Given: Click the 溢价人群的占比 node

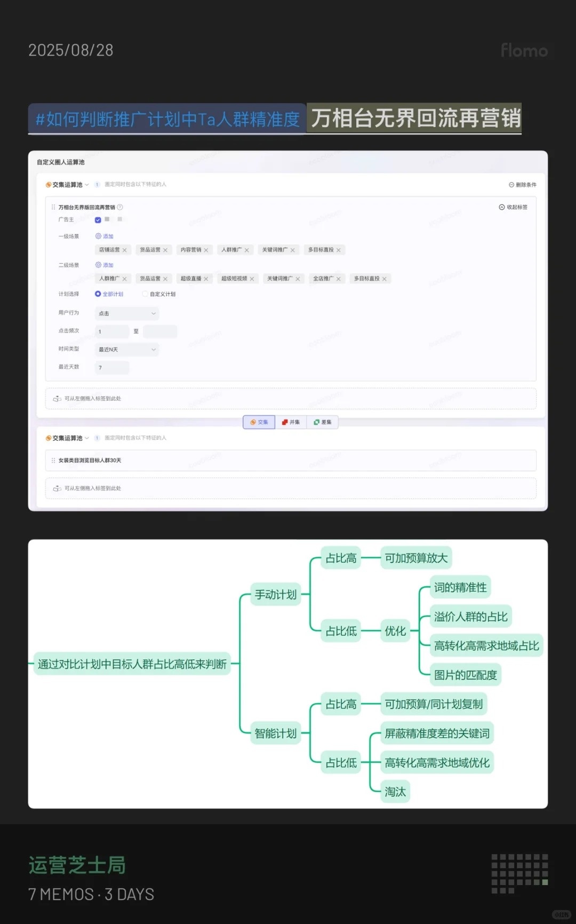Looking at the screenshot, I should [471, 617].
